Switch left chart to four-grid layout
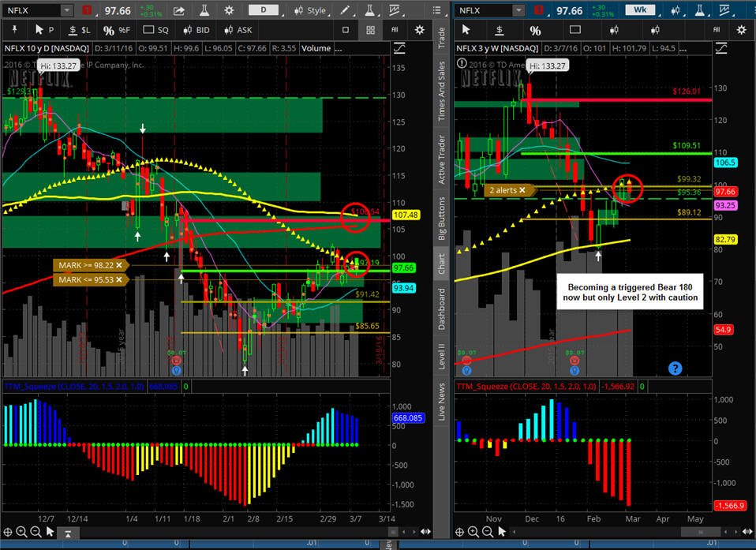756x550 pixels. [x=370, y=30]
